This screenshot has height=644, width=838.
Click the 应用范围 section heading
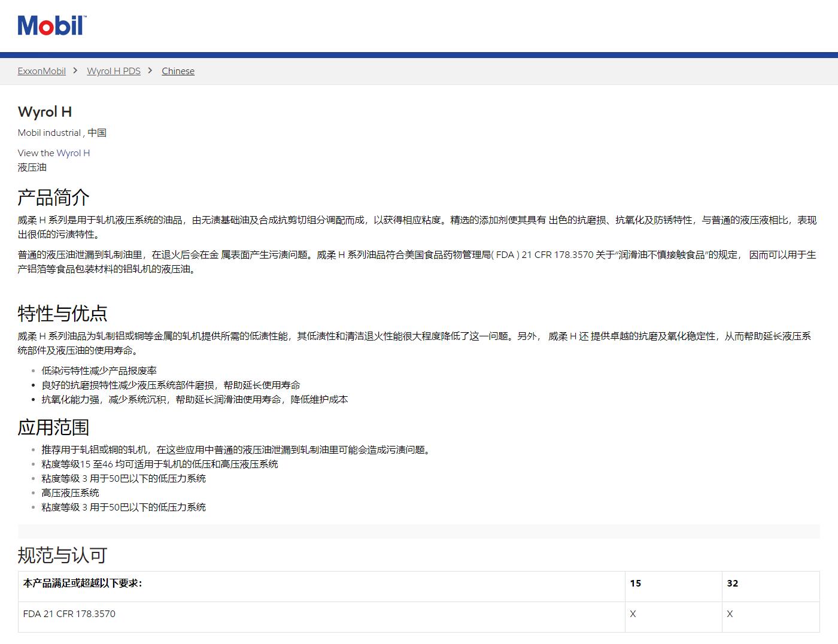click(x=54, y=427)
